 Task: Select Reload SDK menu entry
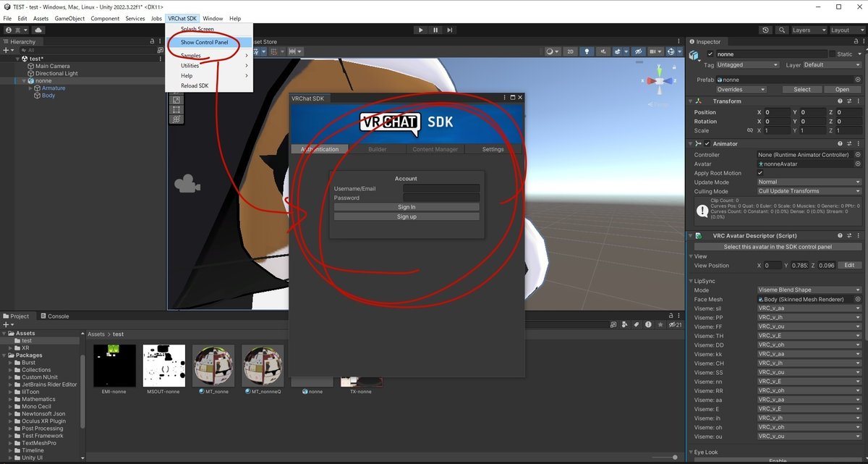209,85
